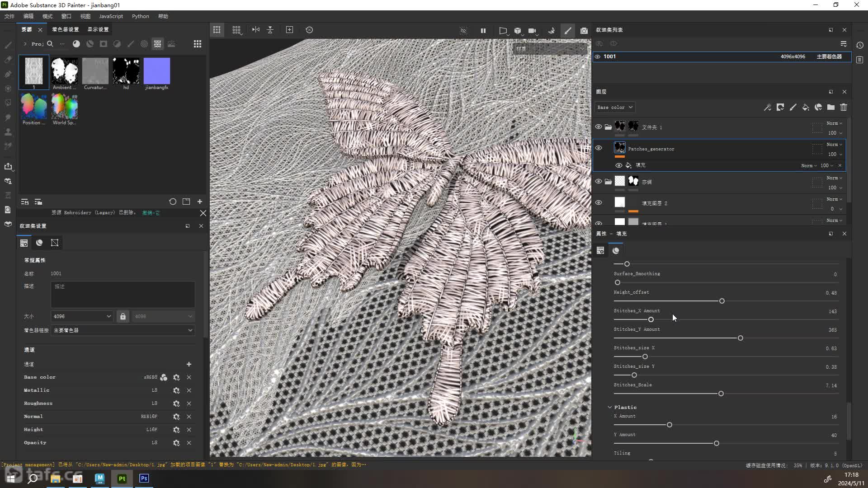The height and width of the screenshot is (488, 868).
Task: Adjust the Stitches_Scale slider
Action: 721,394
